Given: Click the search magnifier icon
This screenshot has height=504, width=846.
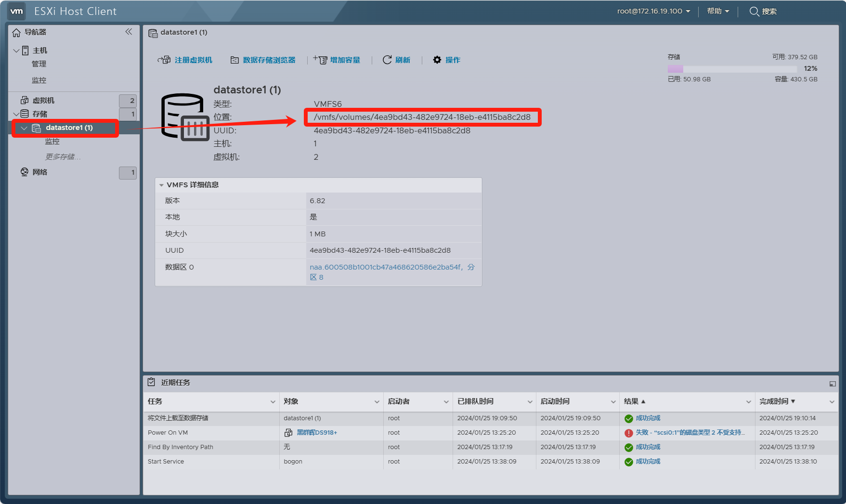Looking at the screenshot, I should [x=754, y=11].
